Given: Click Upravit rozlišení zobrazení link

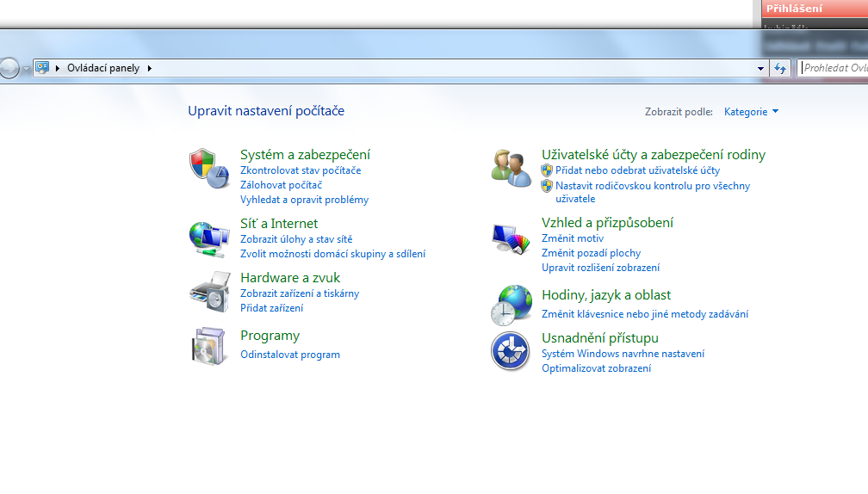Looking at the screenshot, I should tap(601, 268).
